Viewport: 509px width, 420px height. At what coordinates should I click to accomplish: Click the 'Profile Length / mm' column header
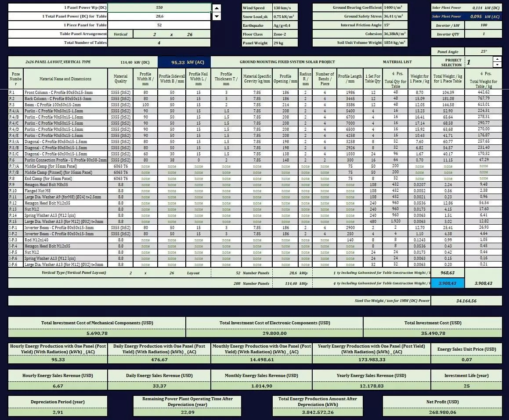350,79
